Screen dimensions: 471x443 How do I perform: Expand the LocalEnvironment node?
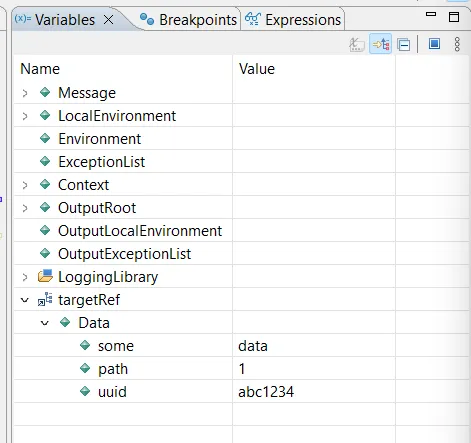25,116
